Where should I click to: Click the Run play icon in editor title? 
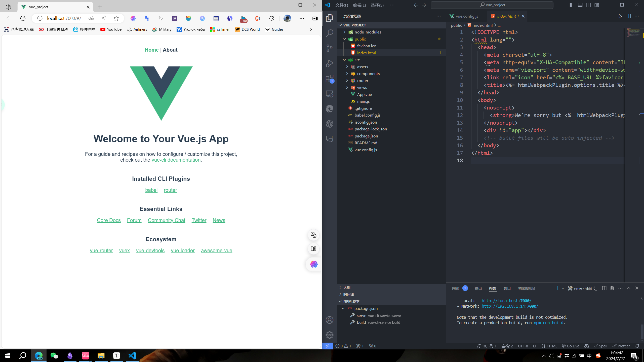click(620, 16)
